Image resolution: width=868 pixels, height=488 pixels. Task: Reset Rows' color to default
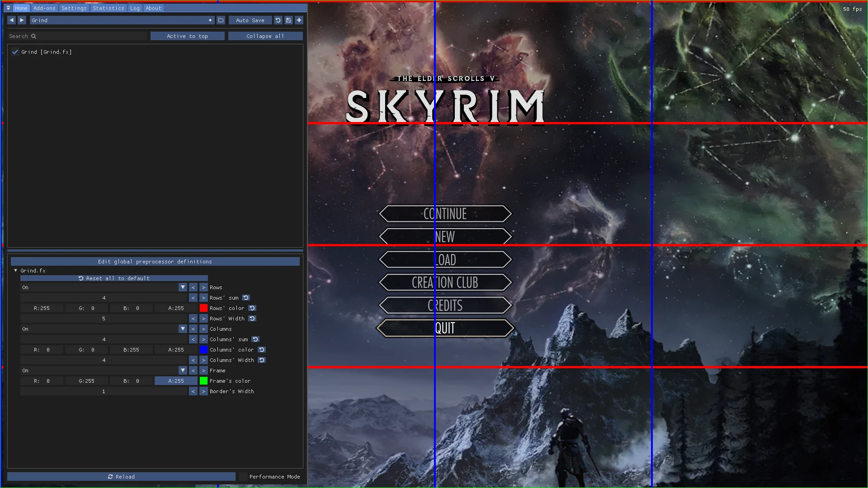point(252,308)
